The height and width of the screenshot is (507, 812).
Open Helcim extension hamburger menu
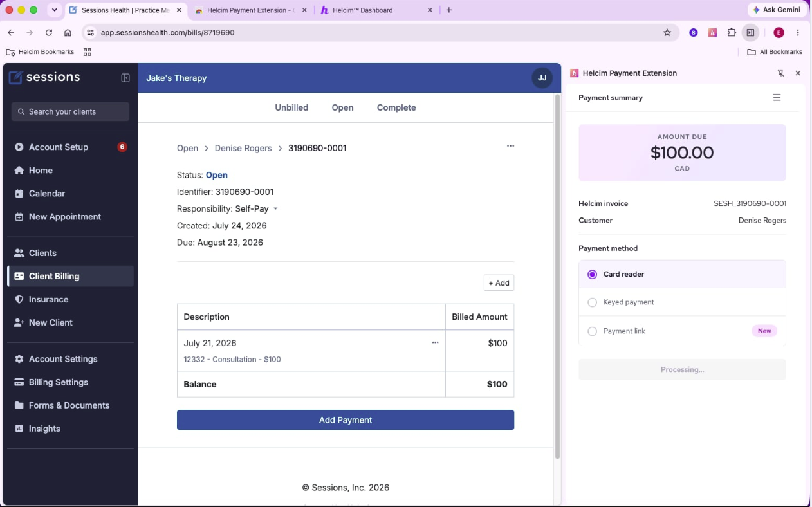click(777, 98)
